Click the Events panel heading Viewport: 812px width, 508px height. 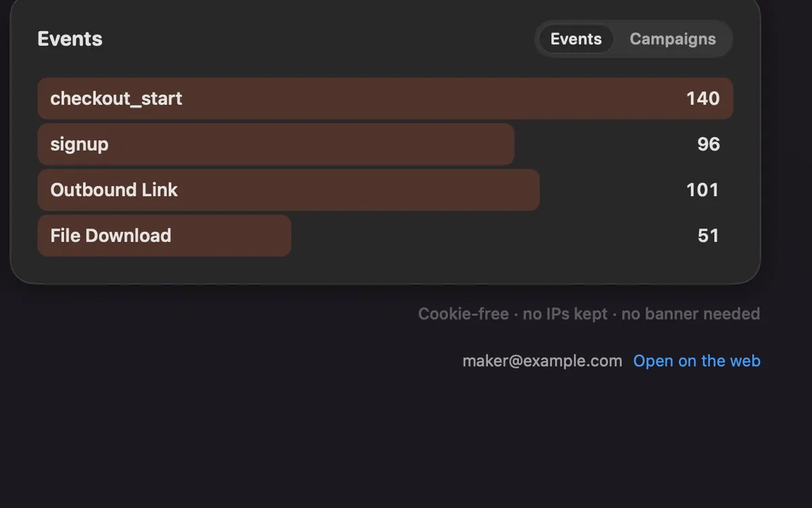click(x=70, y=39)
